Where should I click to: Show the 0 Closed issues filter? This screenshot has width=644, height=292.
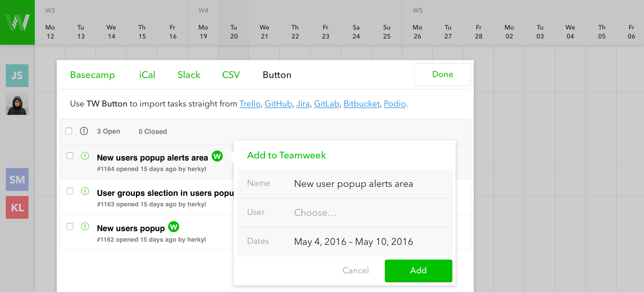pyautogui.click(x=153, y=132)
